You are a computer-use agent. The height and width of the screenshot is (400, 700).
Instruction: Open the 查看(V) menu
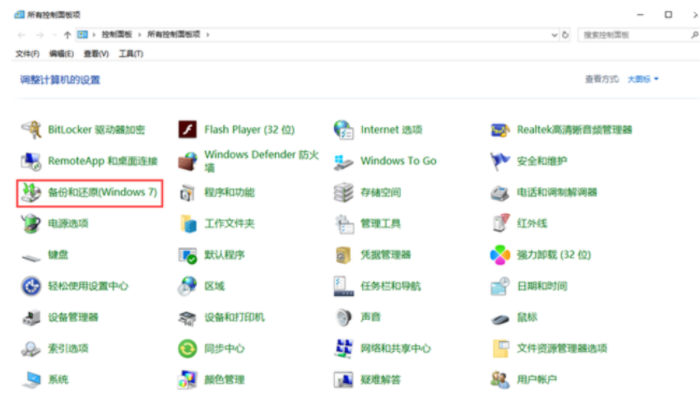coord(96,54)
